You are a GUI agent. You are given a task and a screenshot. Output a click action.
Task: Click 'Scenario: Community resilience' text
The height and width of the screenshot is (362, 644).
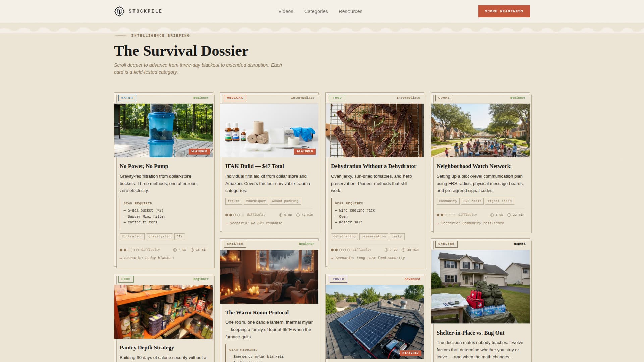[x=473, y=223]
